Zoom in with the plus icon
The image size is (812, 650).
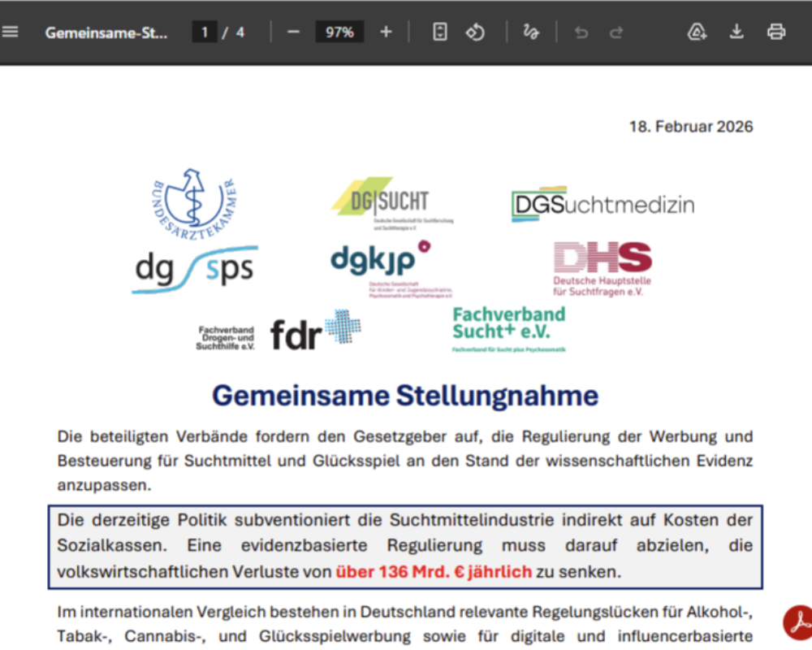pos(386,32)
